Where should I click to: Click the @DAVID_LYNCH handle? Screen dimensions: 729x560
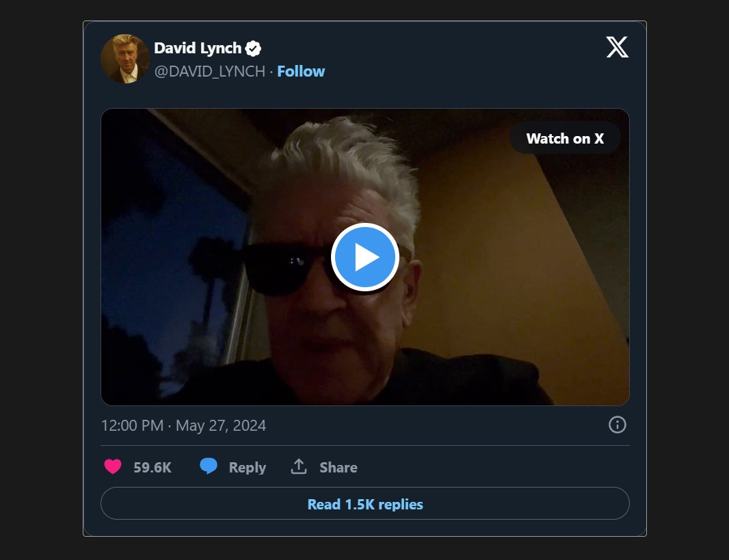click(210, 71)
